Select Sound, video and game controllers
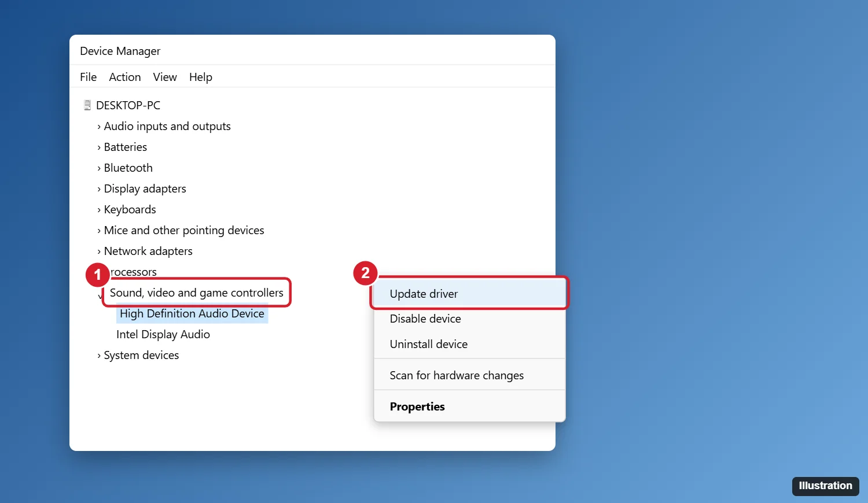This screenshot has height=503, width=868. coord(197,293)
